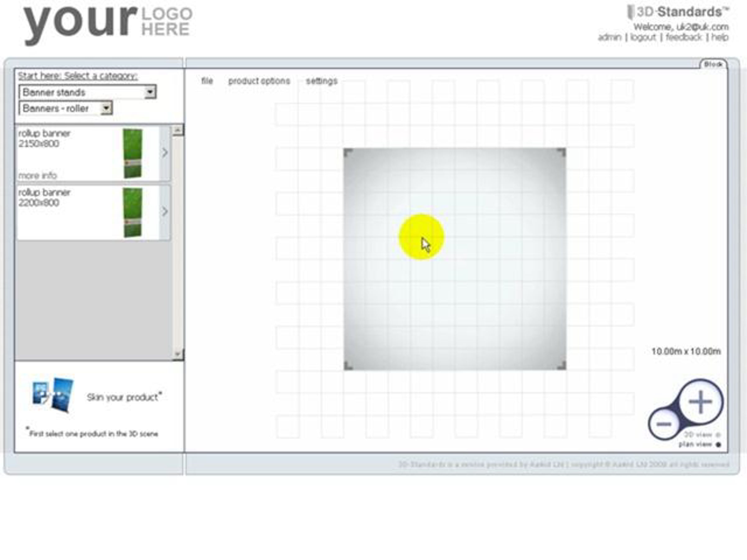Add the 2200x800 rollup banner via its arrow
Image resolution: width=747 pixels, height=560 pixels.
coord(164,212)
